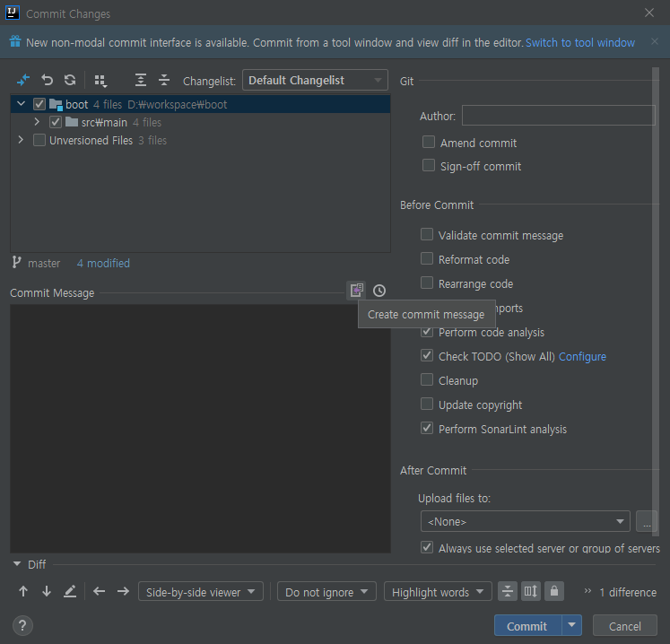Viewport: 670px width, 644px height.
Task: Enable Amend commit
Action: [x=429, y=142]
